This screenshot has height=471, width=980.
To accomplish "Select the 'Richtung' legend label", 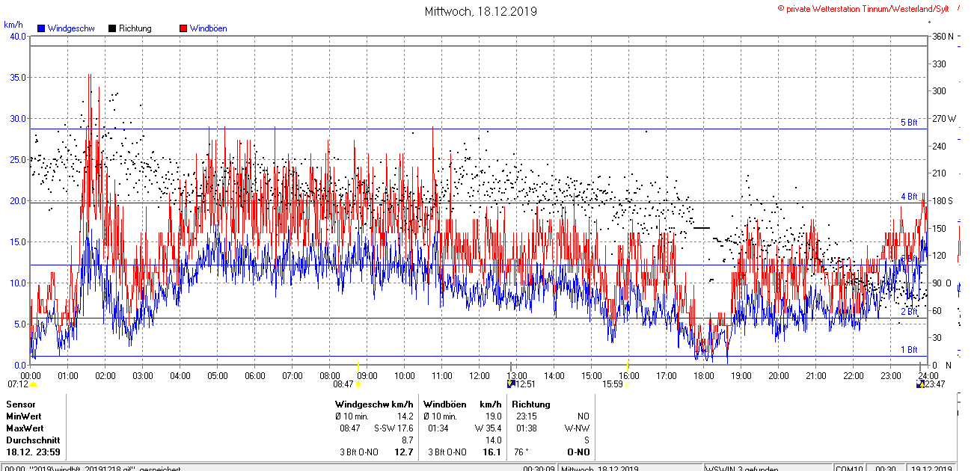I will coord(135,28).
